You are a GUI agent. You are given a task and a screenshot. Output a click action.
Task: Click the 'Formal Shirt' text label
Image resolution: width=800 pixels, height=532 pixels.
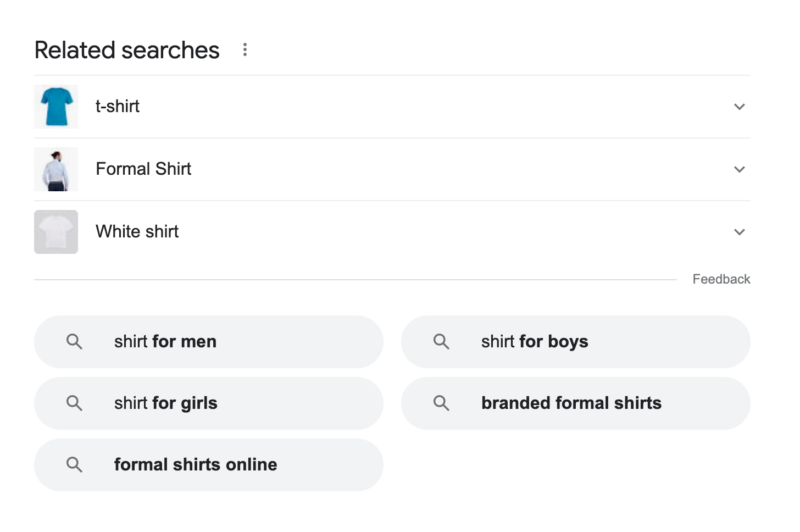pos(143,169)
